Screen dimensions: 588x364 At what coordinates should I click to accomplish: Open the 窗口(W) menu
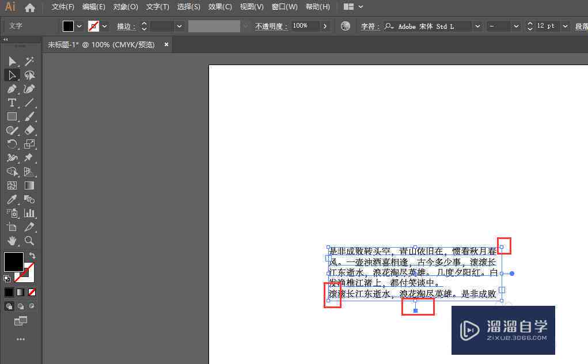284,7
